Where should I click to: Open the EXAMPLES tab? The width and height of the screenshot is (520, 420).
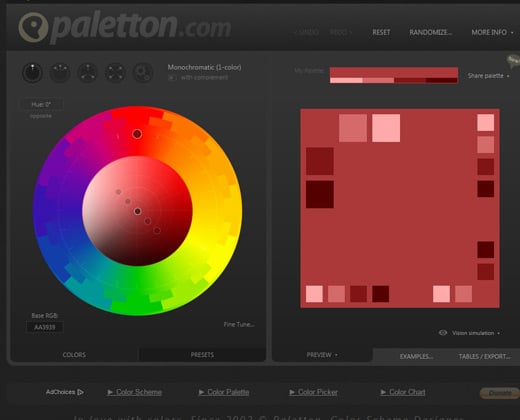pos(416,356)
